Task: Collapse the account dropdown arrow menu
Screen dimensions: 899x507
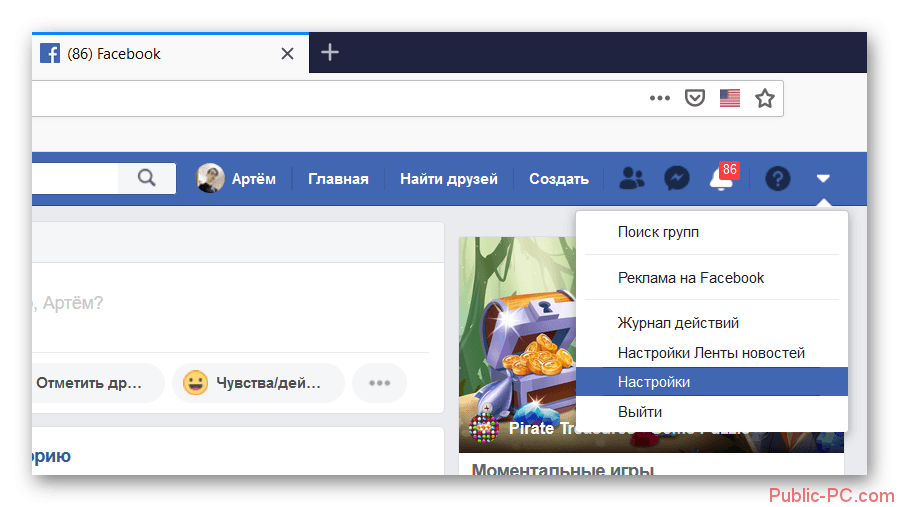Action: click(x=822, y=179)
